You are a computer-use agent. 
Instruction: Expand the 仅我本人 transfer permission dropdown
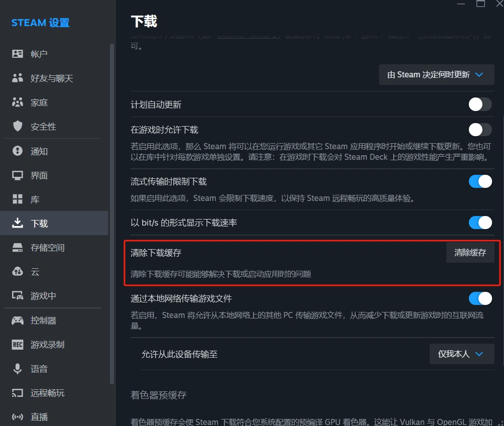461,354
